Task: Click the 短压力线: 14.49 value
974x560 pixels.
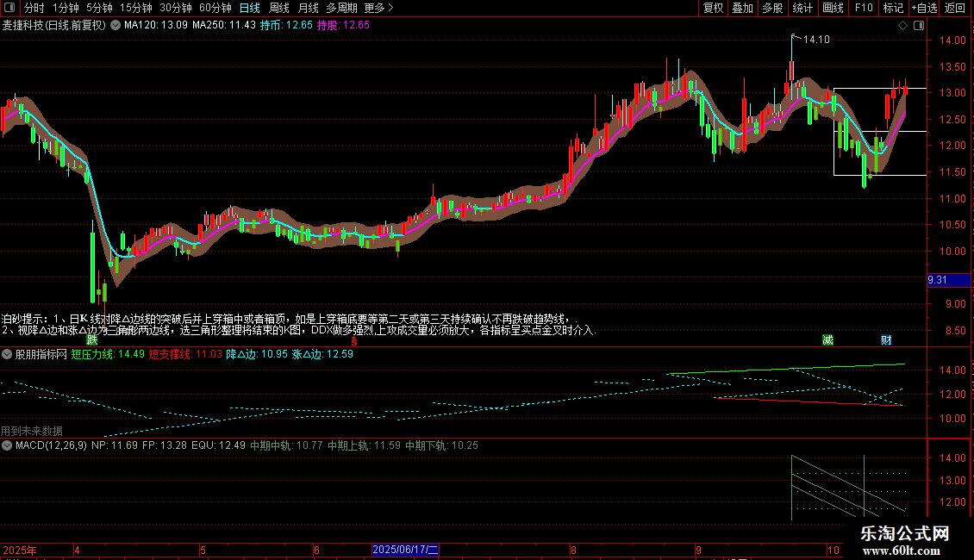Action: pyautogui.click(x=108, y=354)
